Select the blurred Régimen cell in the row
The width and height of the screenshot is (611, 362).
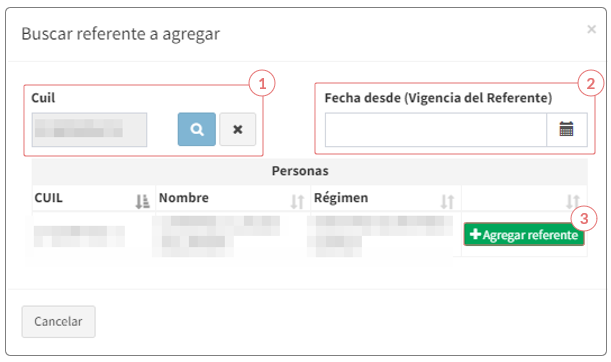380,236
